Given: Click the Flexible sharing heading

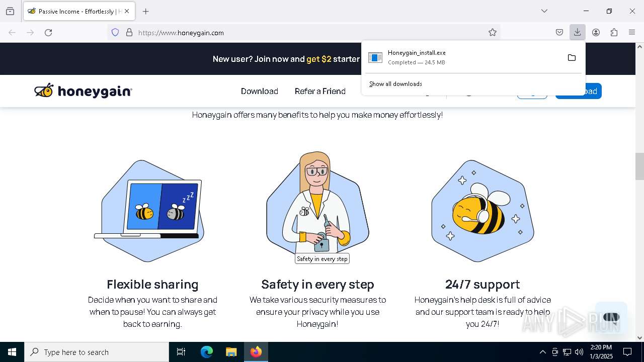Looking at the screenshot, I should pyautogui.click(x=152, y=284).
